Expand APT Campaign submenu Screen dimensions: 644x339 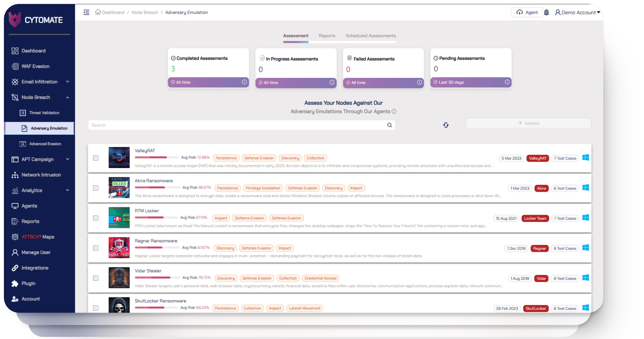pyautogui.click(x=68, y=159)
